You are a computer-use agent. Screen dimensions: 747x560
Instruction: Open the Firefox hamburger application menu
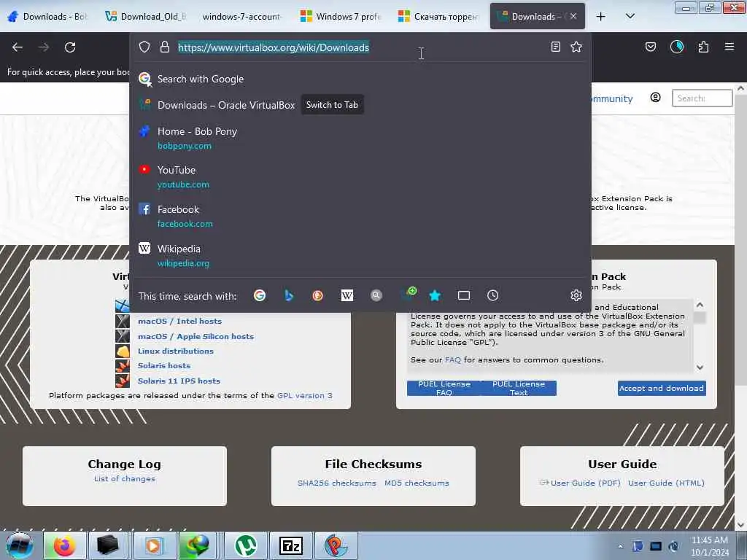(x=729, y=47)
